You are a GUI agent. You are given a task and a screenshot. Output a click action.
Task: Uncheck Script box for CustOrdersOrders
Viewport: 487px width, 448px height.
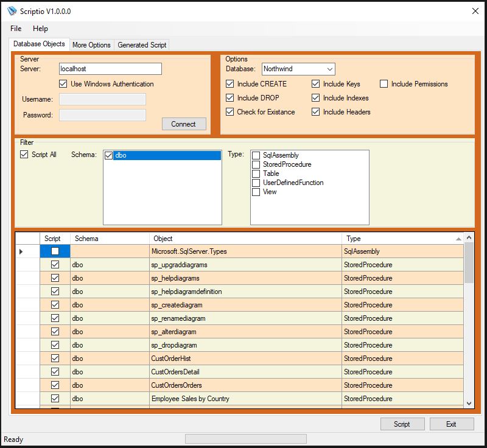(55, 385)
